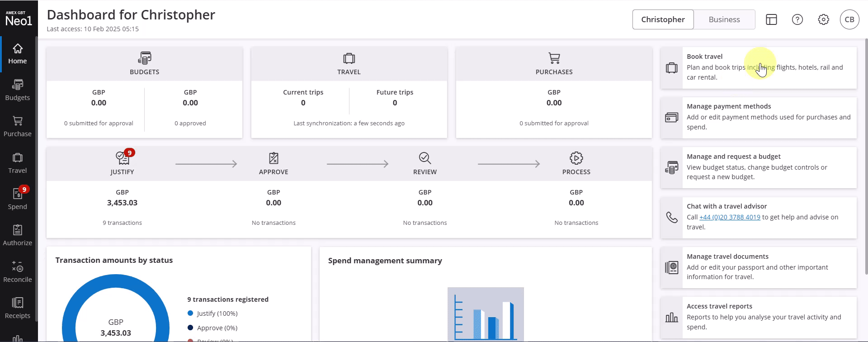868x342 pixels.
Task: Open Manage payment methods quick action
Action: pyautogui.click(x=759, y=118)
